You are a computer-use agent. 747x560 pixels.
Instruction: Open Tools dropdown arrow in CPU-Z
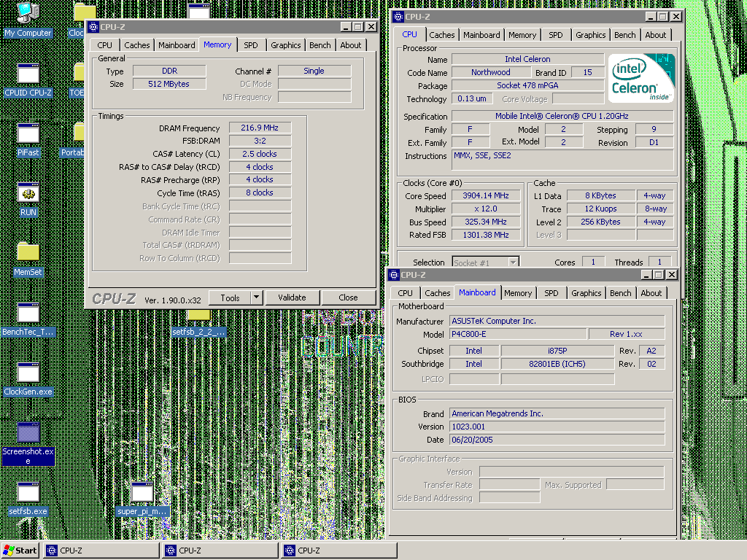(x=256, y=297)
